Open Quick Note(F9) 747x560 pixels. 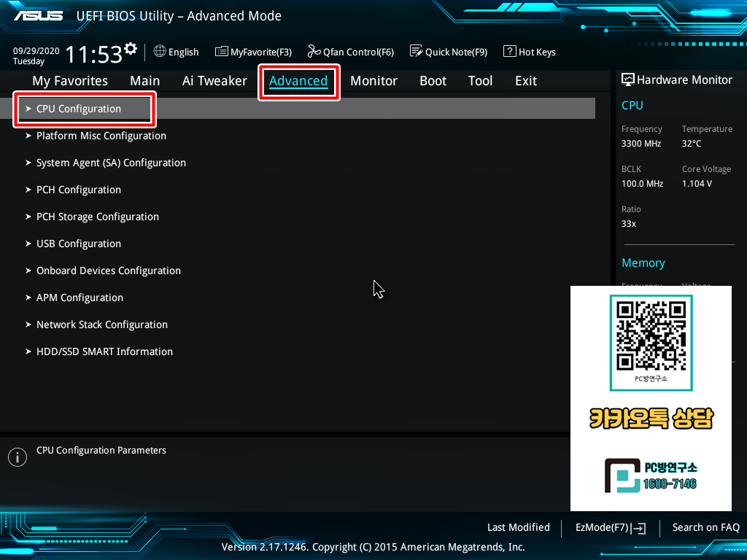click(449, 52)
